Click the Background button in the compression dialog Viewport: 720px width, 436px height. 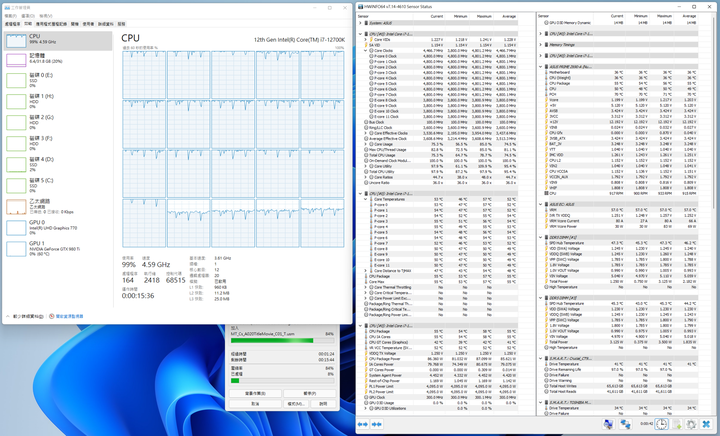(x=255, y=393)
